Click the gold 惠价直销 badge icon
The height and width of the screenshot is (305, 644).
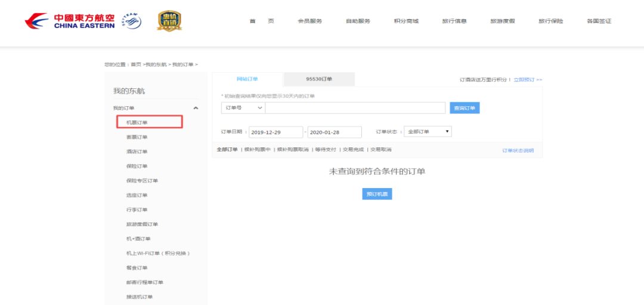[169, 21]
